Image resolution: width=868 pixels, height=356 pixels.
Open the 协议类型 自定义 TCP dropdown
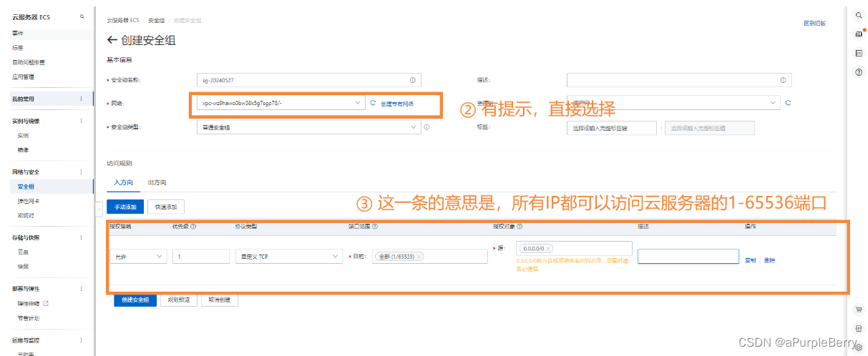pyautogui.click(x=289, y=257)
